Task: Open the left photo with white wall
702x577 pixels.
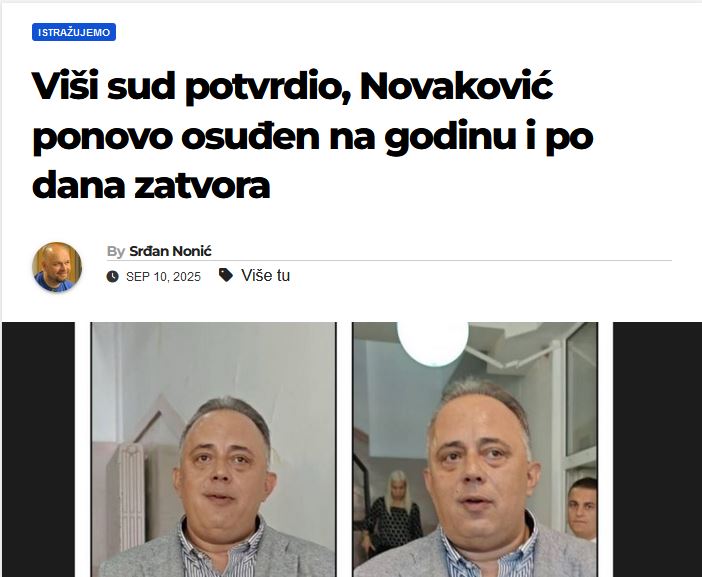Action: click(x=214, y=449)
